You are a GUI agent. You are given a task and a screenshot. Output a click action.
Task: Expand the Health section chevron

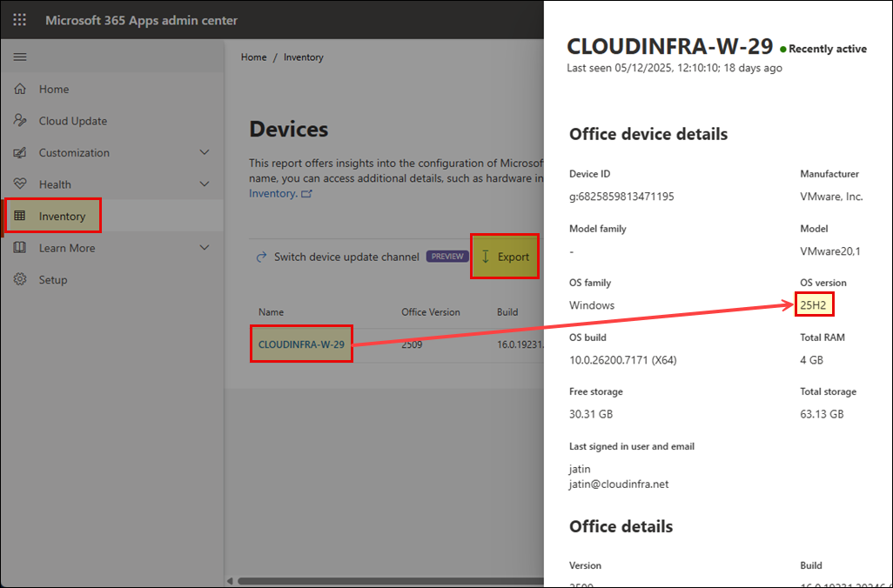tap(203, 184)
